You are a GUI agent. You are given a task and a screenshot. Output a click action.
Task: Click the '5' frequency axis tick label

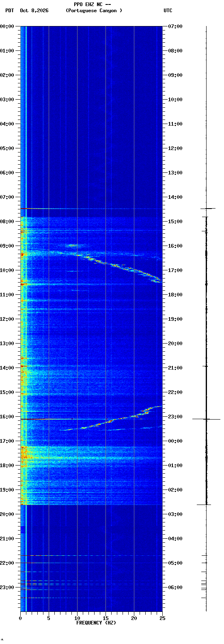click(49, 618)
